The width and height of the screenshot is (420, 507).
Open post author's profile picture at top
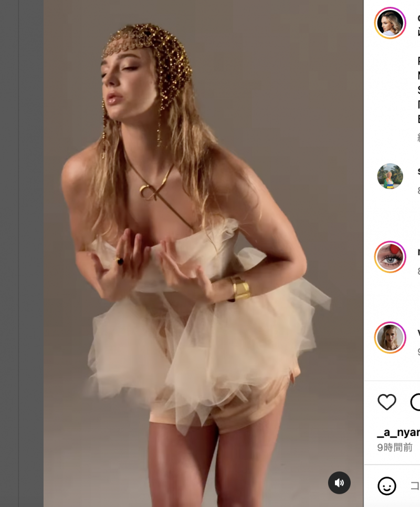390,23
